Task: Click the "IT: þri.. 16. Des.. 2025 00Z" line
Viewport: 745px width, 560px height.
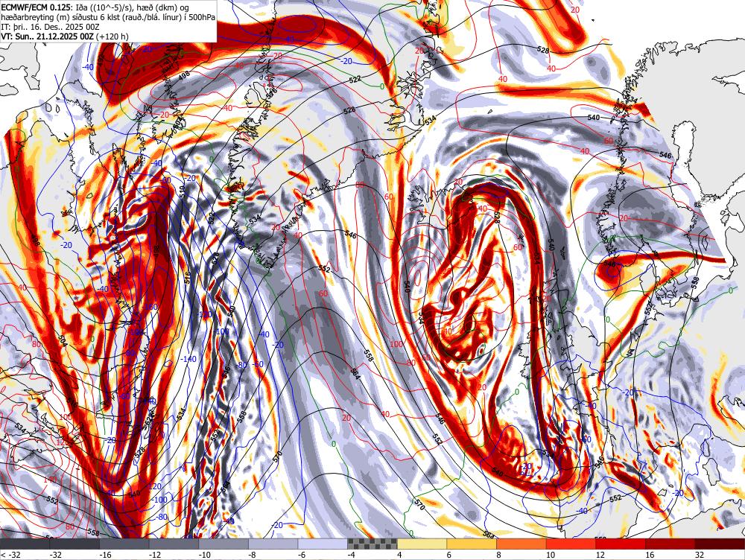Action: 51,27
